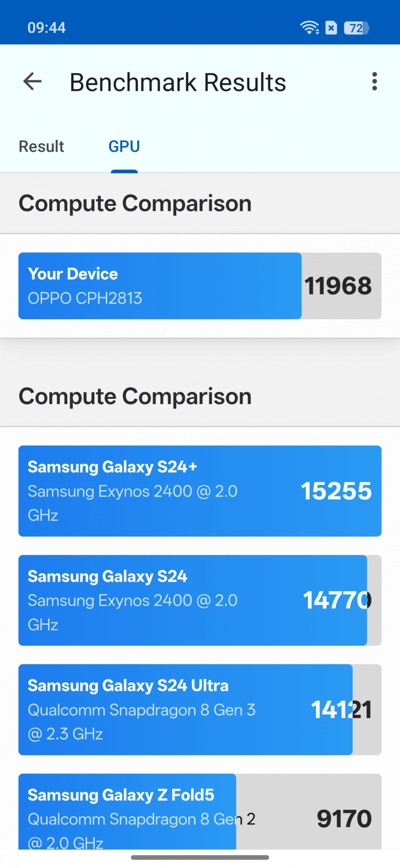
Task: Tap the 15255 score on S24+
Action: [x=336, y=491]
